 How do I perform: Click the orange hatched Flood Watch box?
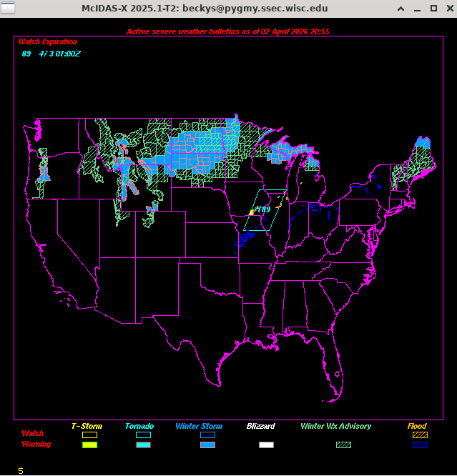(420, 435)
